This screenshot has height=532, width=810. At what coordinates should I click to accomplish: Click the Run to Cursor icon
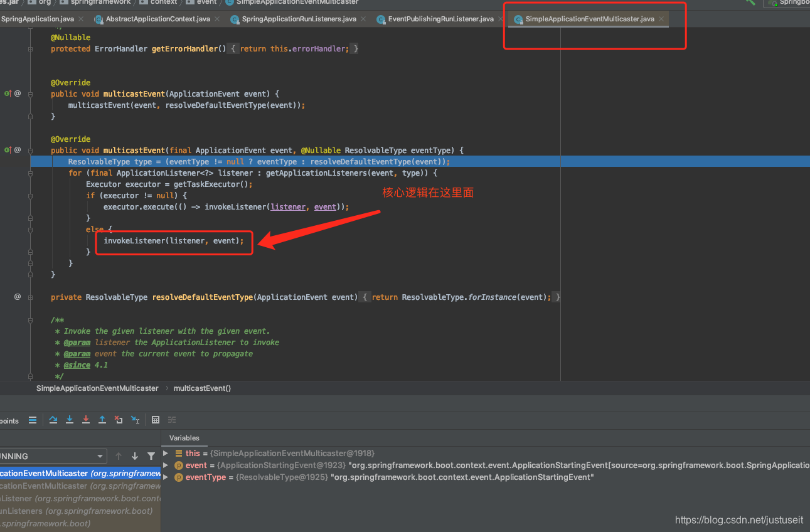pos(135,420)
